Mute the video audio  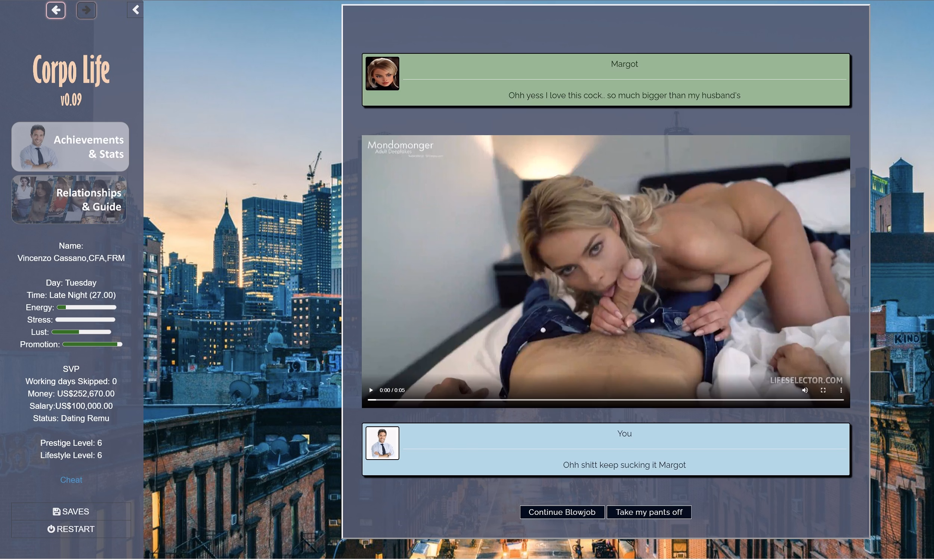805,390
